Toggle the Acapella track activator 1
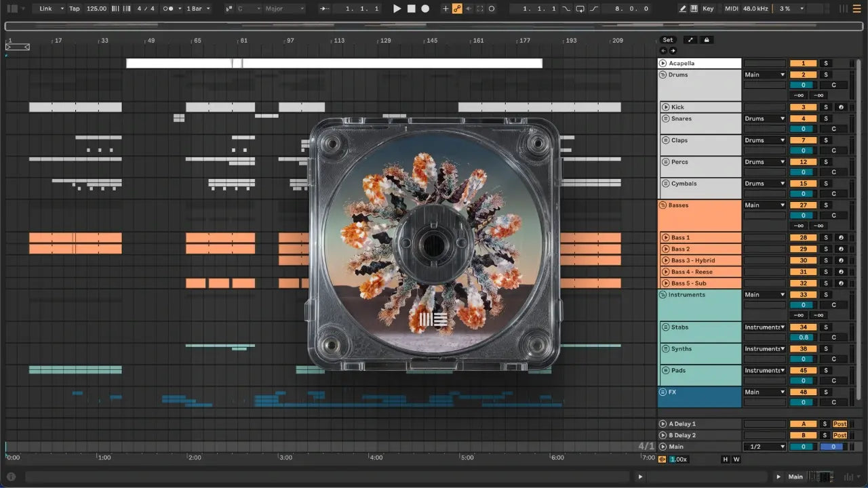This screenshot has width=868, height=488. pyautogui.click(x=804, y=63)
